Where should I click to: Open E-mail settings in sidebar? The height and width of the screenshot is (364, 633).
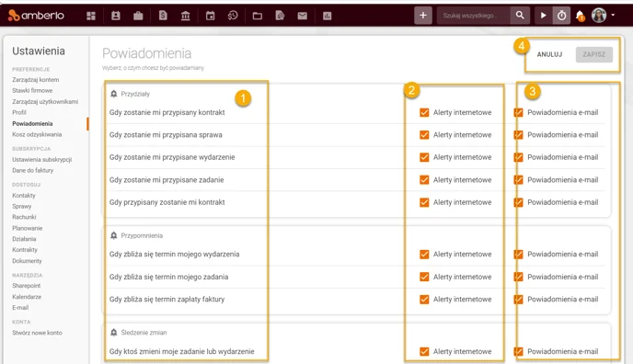tap(20, 308)
